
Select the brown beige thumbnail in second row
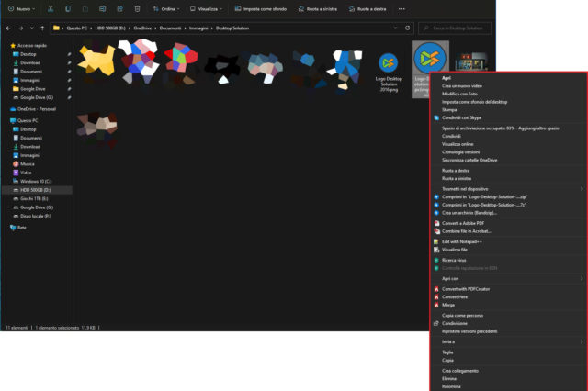point(97,128)
